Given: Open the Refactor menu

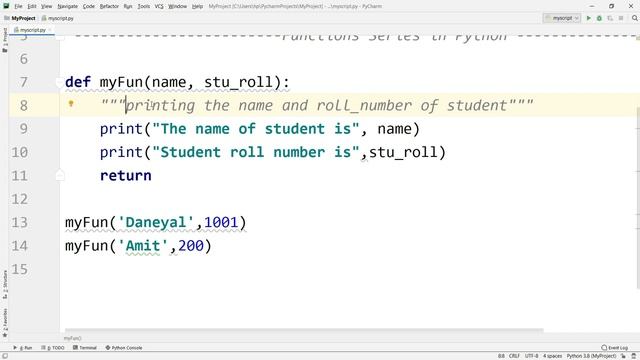Looking at the screenshot, I should point(109,6).
